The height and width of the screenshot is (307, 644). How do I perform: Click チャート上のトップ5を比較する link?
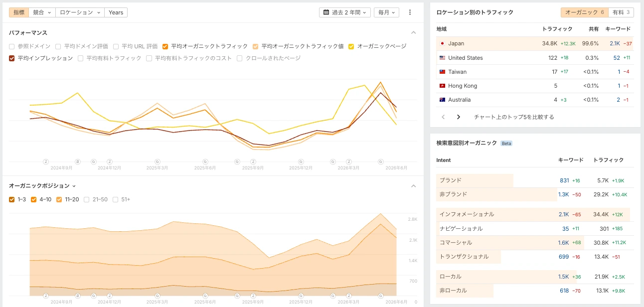point(514,117)
